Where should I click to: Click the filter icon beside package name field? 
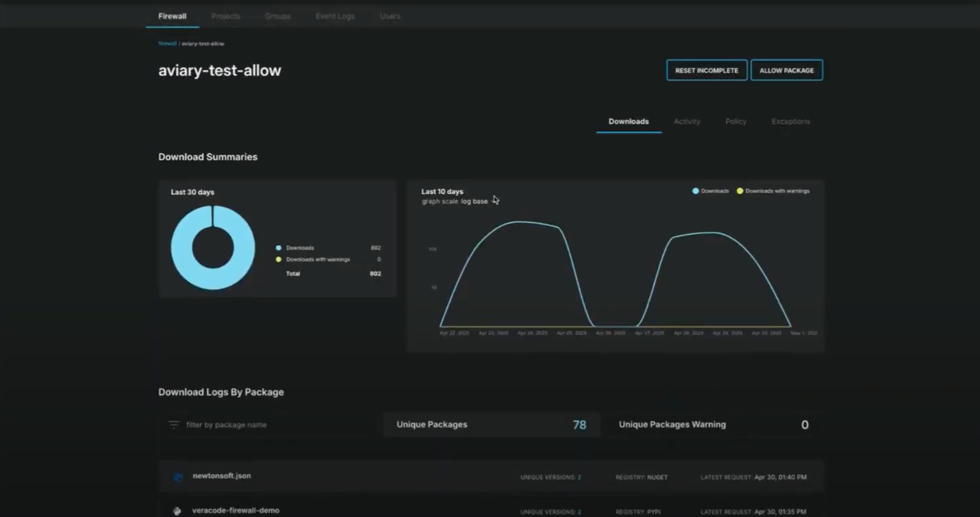click(173, 425)
